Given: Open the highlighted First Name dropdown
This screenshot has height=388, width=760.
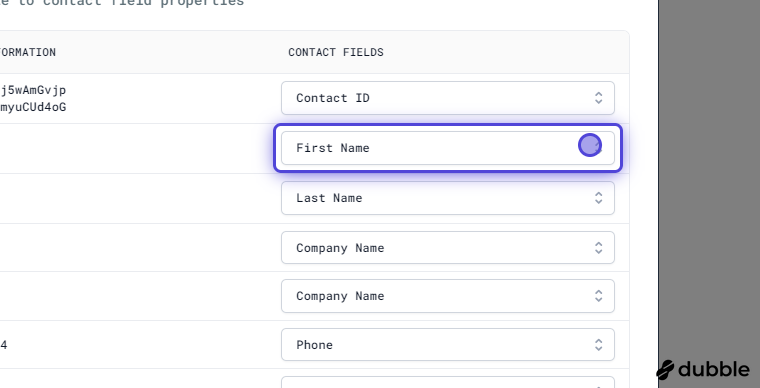Looking at the screenshot, I should tap(448, 148).
